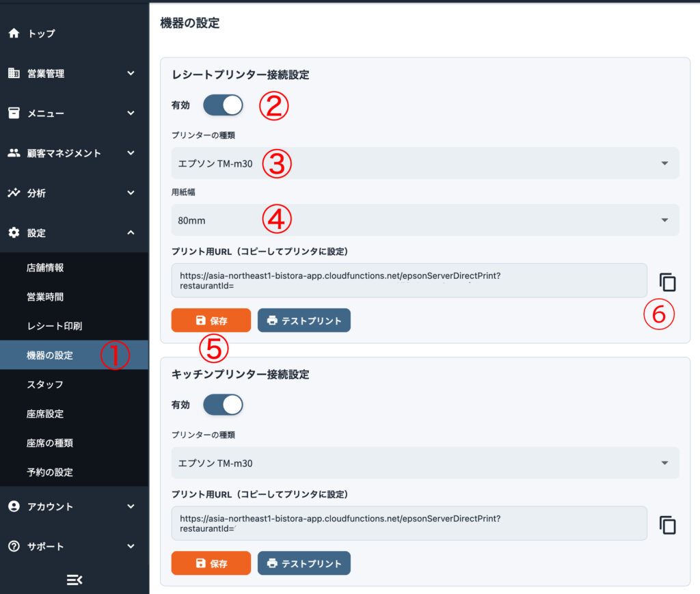Go to 店舗情報 in the sidebar

coord(45,268)
